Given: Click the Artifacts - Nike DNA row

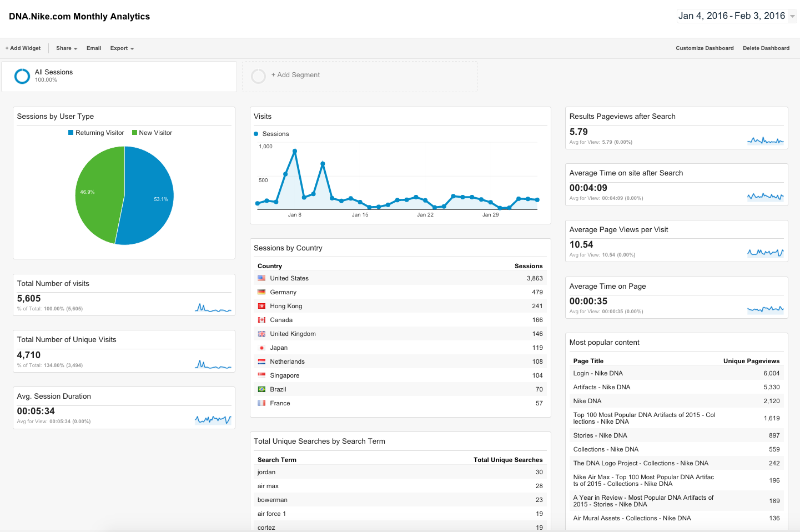Looking at the screenshot, I should (676, 387).
